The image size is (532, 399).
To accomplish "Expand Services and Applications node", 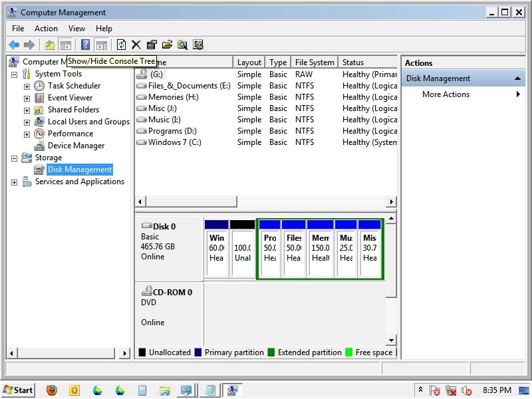I will (x=15, y=182).
